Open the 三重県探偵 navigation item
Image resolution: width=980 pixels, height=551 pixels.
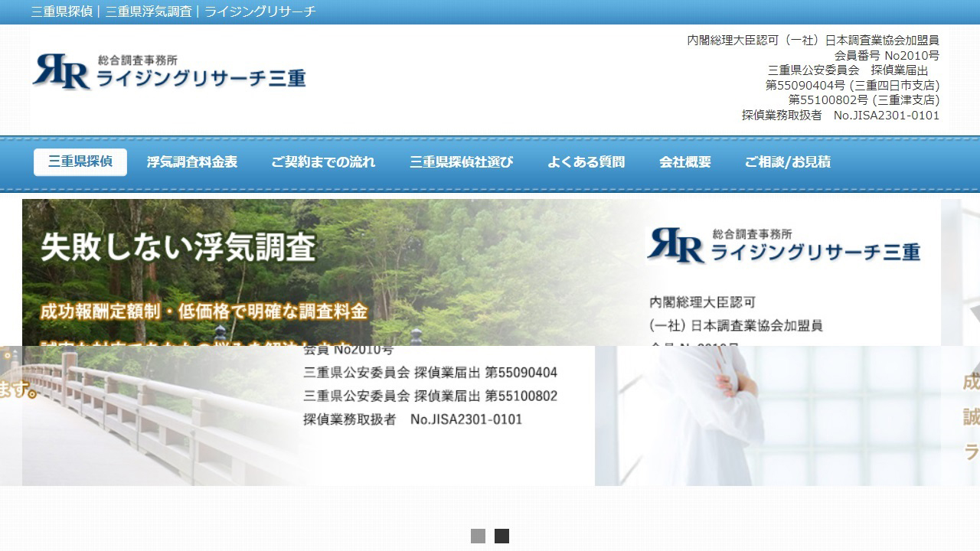coord(80,161)
